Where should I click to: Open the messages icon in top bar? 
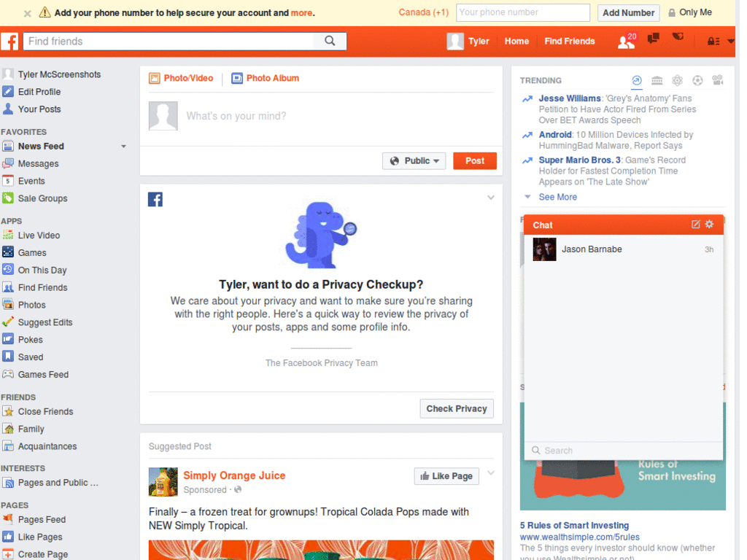(653, 39)
